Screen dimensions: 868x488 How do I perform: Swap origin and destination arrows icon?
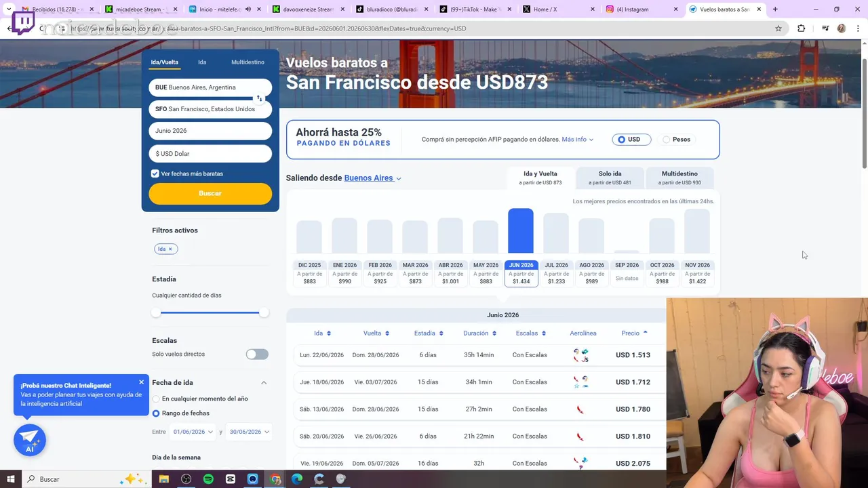click(x=259, y=98)
